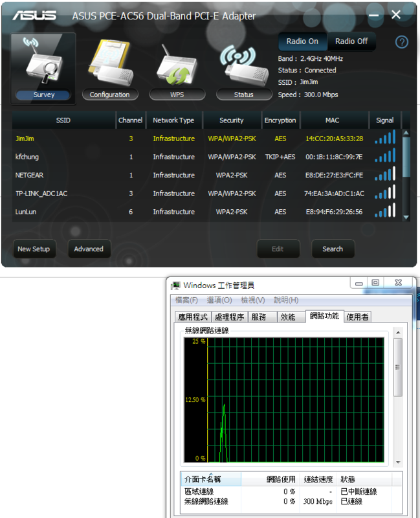
Task: Switch to the 網路功能 tab
Action: (x=325, y=316)
